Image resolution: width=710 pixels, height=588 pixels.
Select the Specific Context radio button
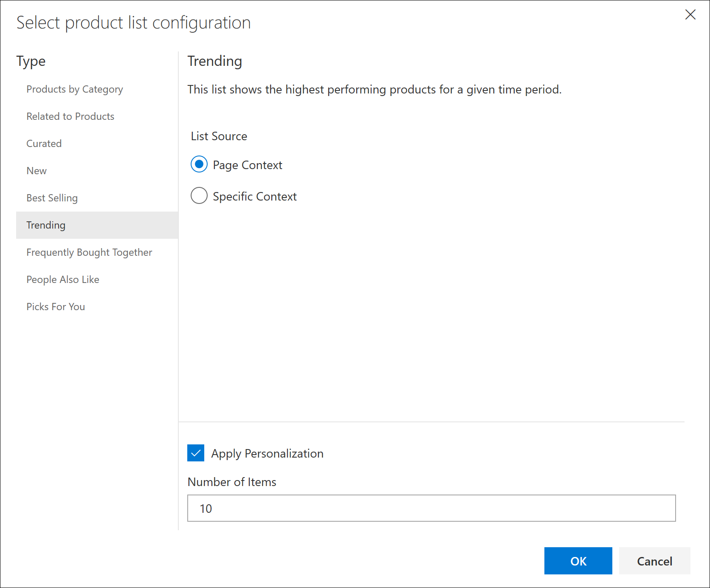pyautogui.click(x=199, y=196)
